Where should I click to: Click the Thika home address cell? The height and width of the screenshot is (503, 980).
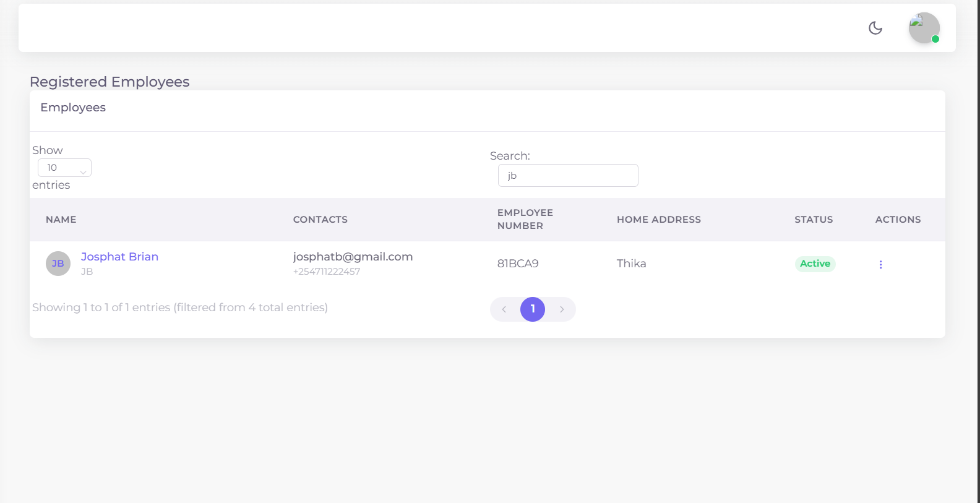(x=631, y=264)
